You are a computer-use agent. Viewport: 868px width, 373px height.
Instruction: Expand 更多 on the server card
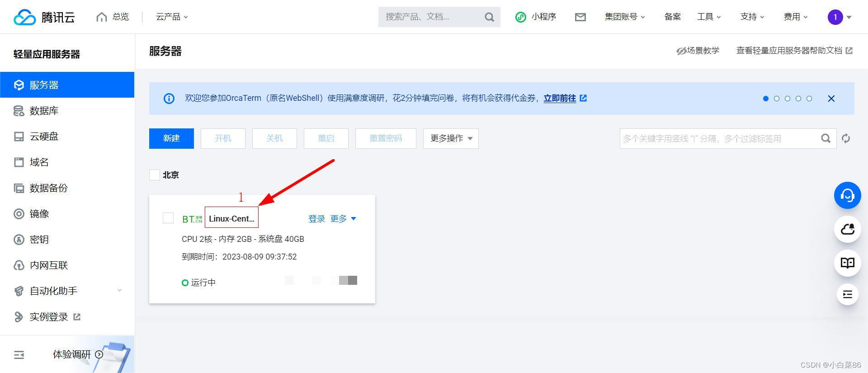coord(343,219)
